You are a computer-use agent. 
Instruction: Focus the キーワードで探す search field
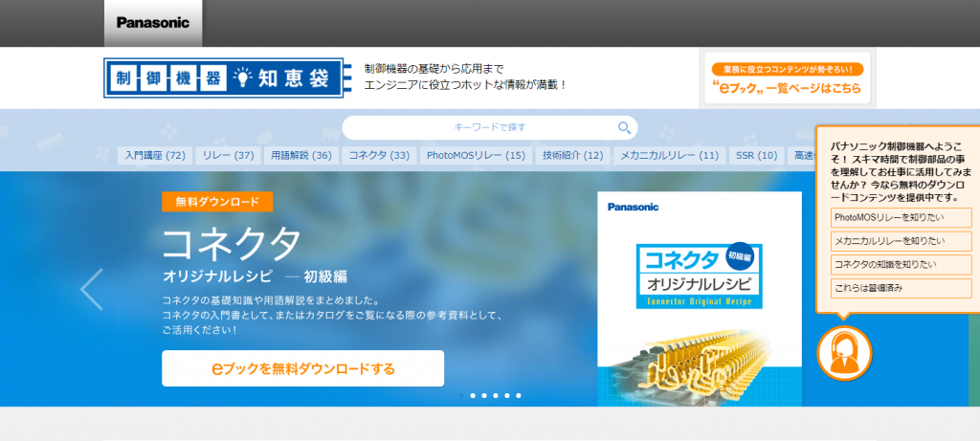[489, 127]
